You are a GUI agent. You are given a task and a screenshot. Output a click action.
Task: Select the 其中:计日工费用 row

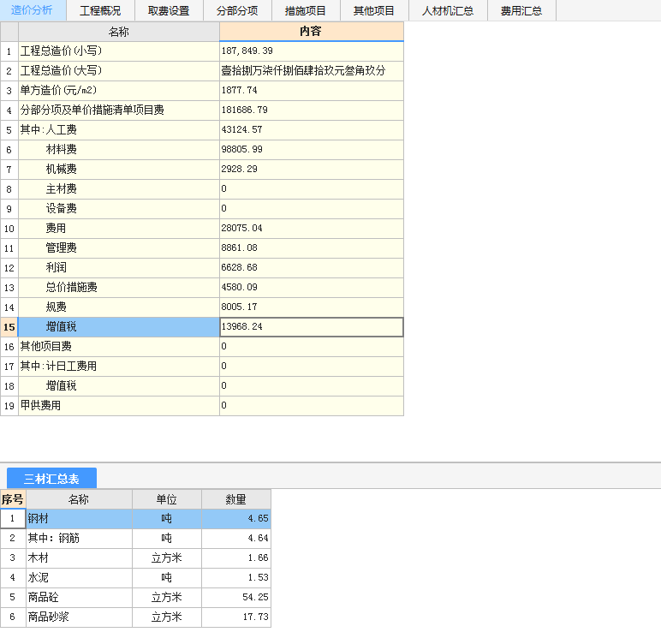click(118, 366)
